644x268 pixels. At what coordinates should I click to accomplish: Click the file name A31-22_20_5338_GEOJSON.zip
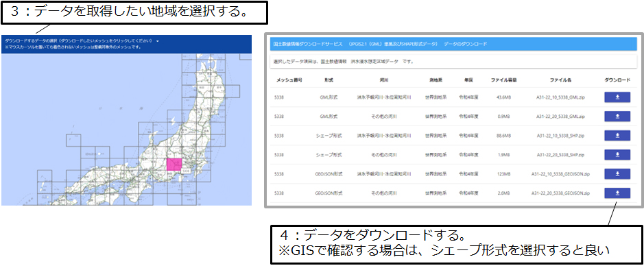[x=560, y=193]
